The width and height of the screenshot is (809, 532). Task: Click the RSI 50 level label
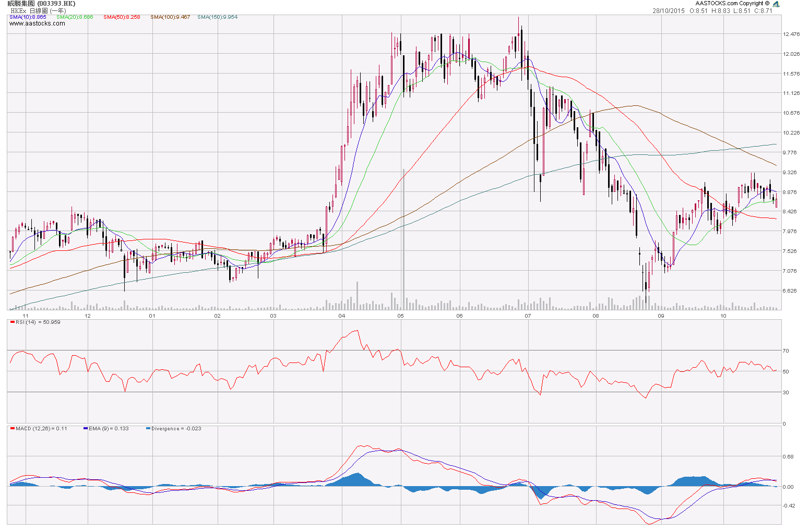pyautogui.click(x=786, y=372)
